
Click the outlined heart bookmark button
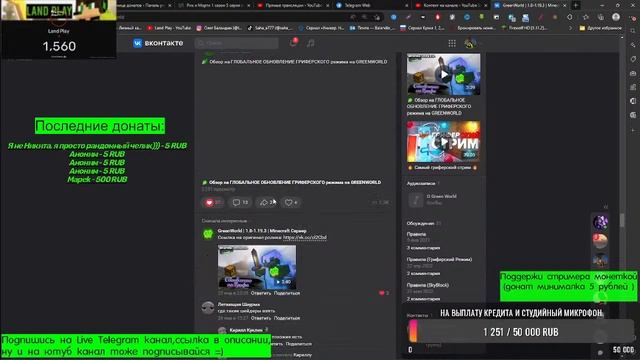[x=291, y=202]
